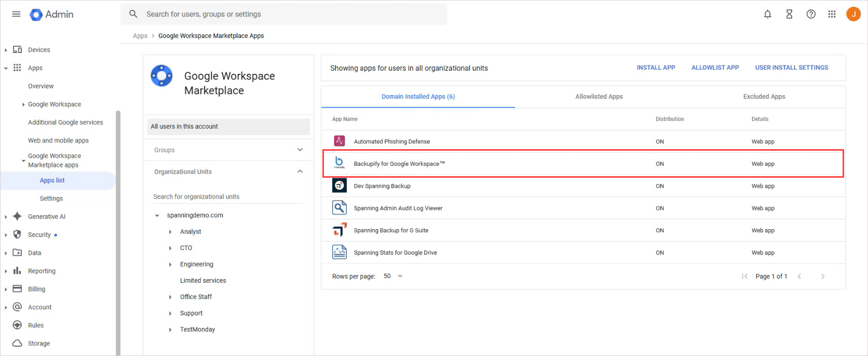
Task: Switch to Allowlisted Apps tab
Action: coord(599,97)
